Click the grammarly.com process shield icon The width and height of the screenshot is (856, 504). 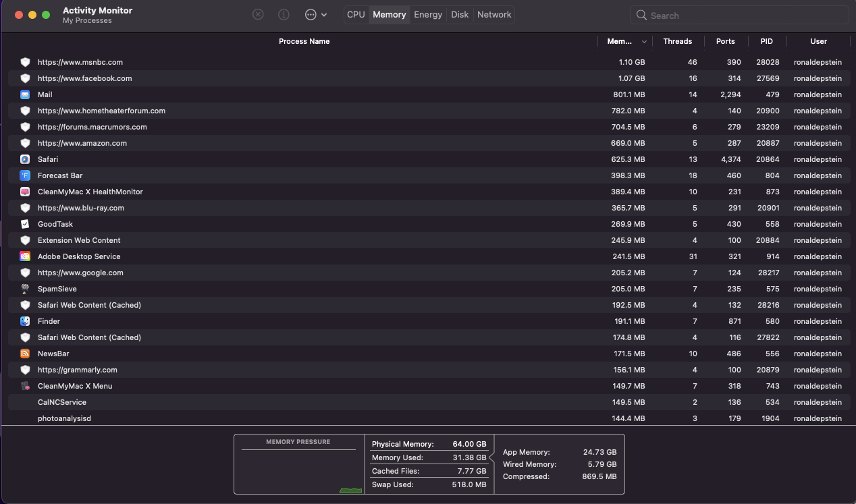coord(25,370)
